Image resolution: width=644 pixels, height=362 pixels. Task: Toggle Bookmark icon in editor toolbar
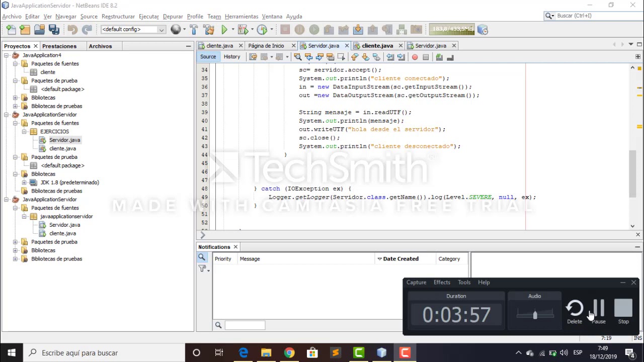[376, 57]
